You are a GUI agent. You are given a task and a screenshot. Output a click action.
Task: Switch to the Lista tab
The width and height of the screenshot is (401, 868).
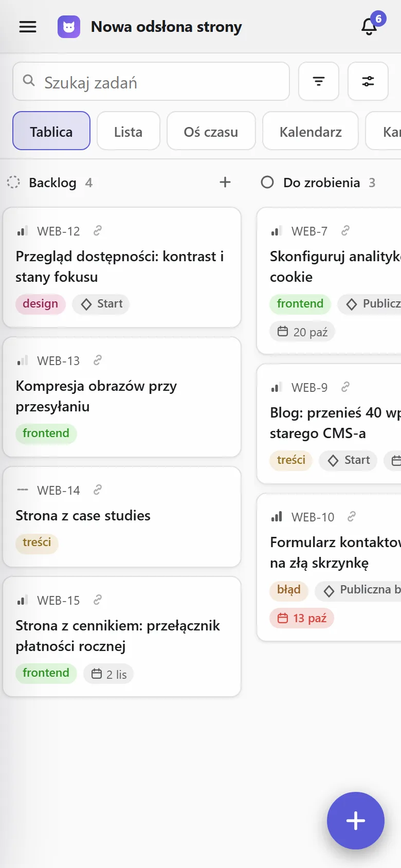[129, 131]
